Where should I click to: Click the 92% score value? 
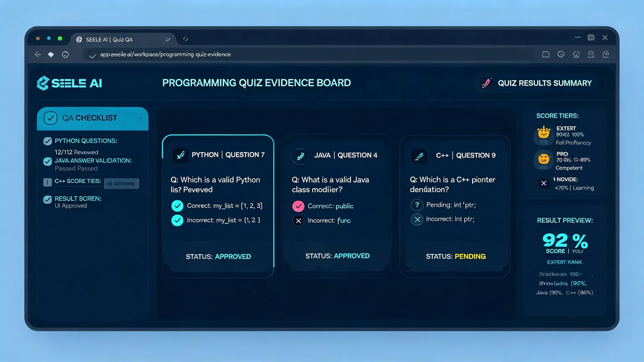click(x=565, y=240)
